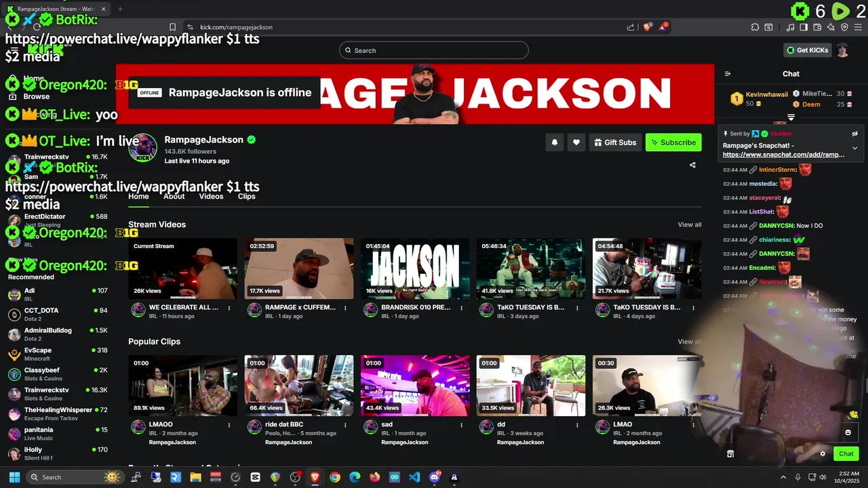This screenshot has width=868, height=488.
Task: Open Brave Rewards triangle icon
Action: pos(663,27)
